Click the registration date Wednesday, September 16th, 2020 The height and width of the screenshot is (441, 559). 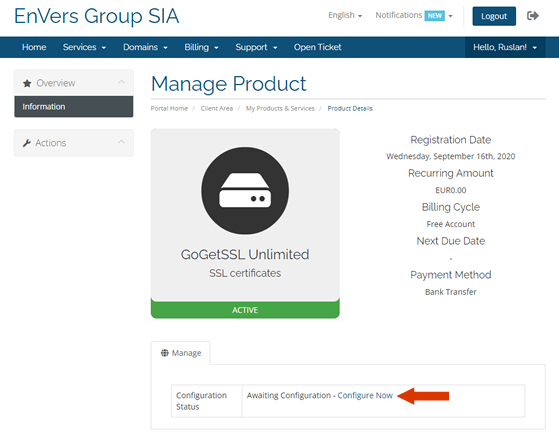(451, 156)
